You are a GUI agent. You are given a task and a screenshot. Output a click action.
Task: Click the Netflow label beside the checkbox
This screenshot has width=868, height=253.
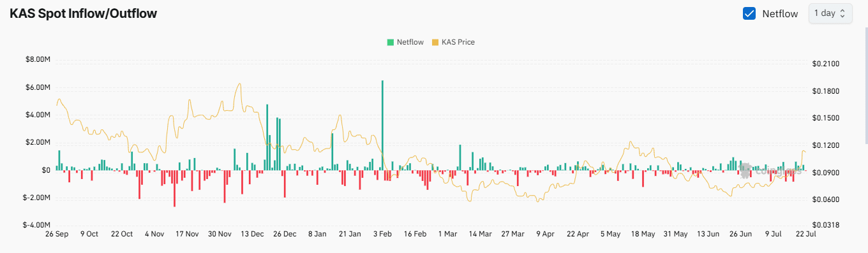coord(780,13)
